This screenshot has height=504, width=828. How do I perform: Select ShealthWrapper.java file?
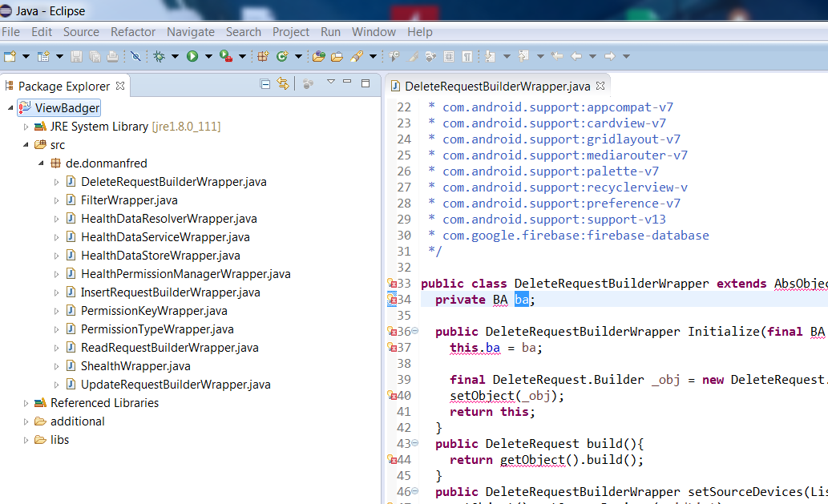[135, 366]
